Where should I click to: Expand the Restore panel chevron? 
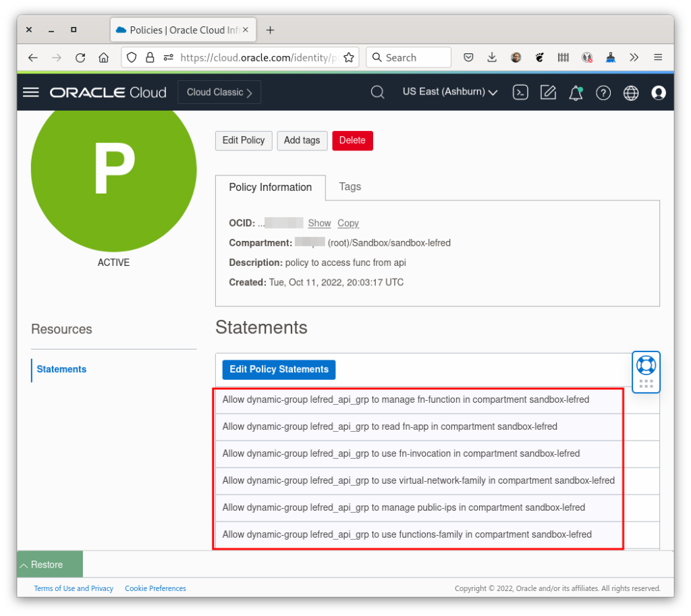pyautogui.click(x=24, y=565)
